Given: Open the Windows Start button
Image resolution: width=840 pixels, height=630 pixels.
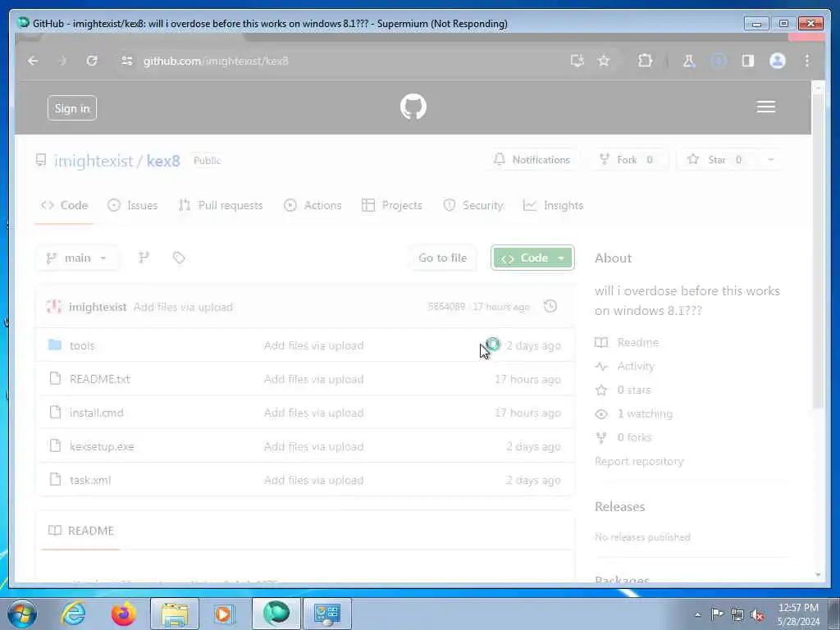Looking at the screenshot, I should (22, 614).
